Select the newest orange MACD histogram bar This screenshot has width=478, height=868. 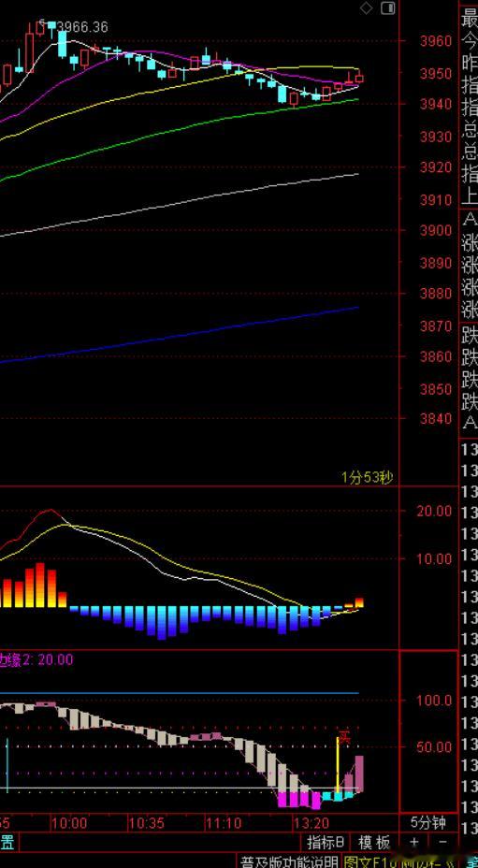pyautogui.click(x=359, y=602)
